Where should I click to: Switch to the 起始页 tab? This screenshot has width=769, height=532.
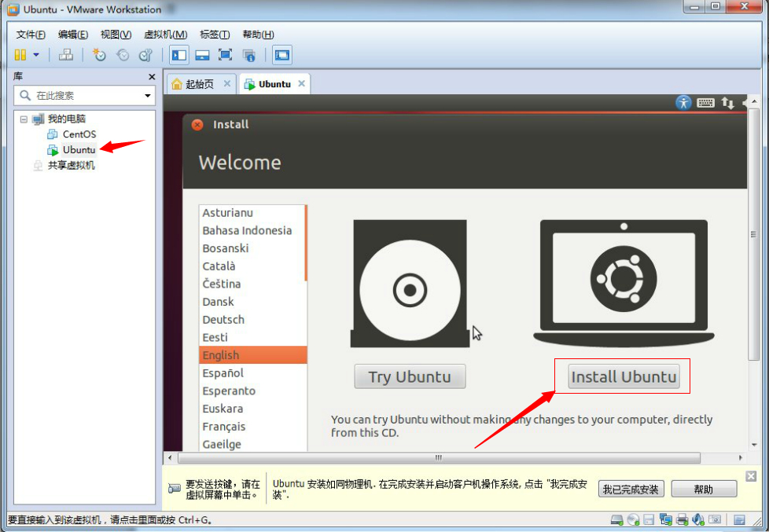199,84
